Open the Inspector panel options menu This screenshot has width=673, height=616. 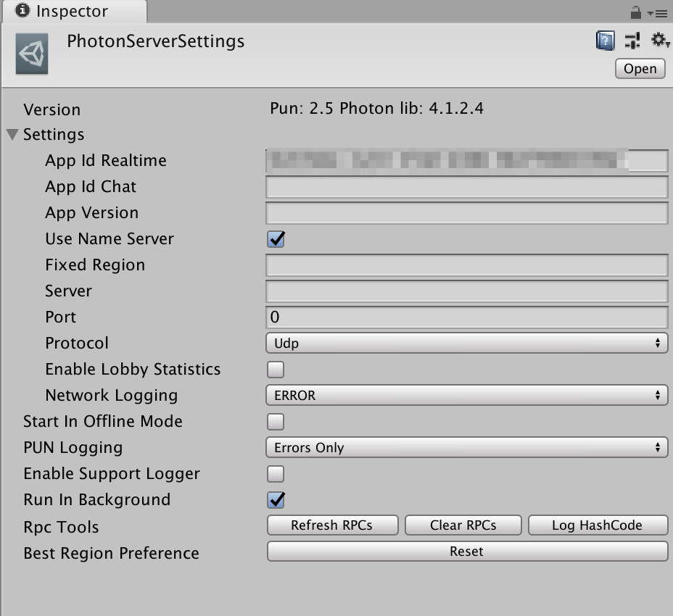tap(658, 14)
